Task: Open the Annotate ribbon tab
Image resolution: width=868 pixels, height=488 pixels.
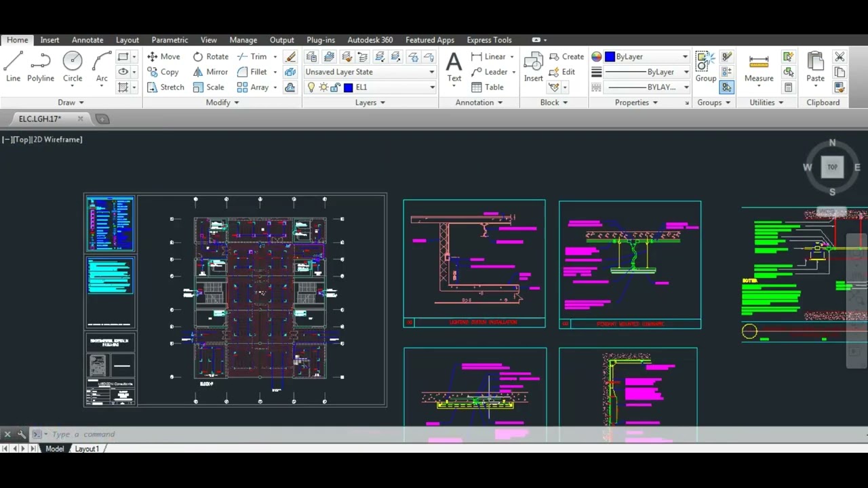Action: [87, 40]
